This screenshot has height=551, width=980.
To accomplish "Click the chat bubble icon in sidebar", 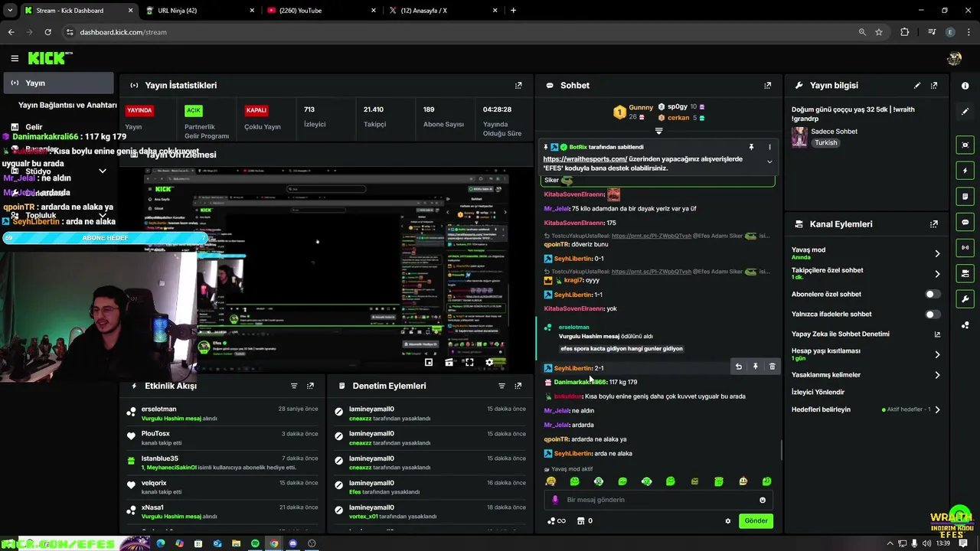I will pos(965,222).
